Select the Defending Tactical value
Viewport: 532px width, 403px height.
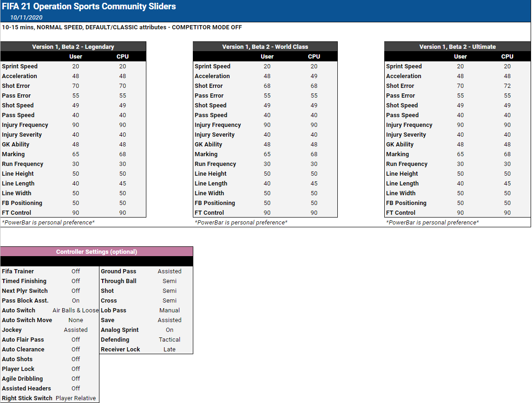[170, 339]
